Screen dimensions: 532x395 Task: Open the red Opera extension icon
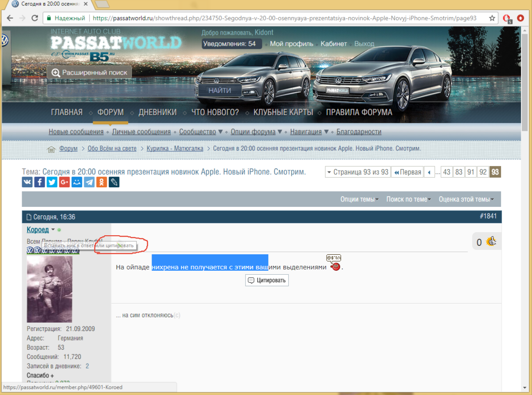(x=507, y=18)
